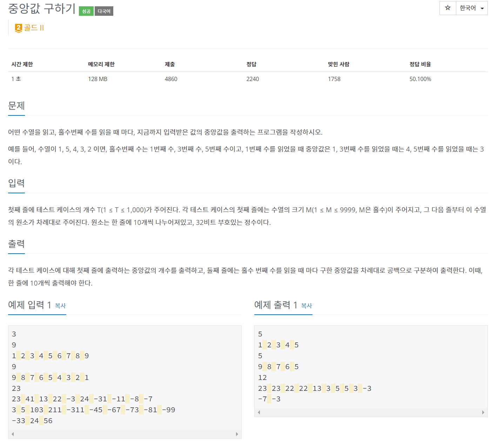
Task: Click left scroll arrow of example output box
Action: click(259, 412)
